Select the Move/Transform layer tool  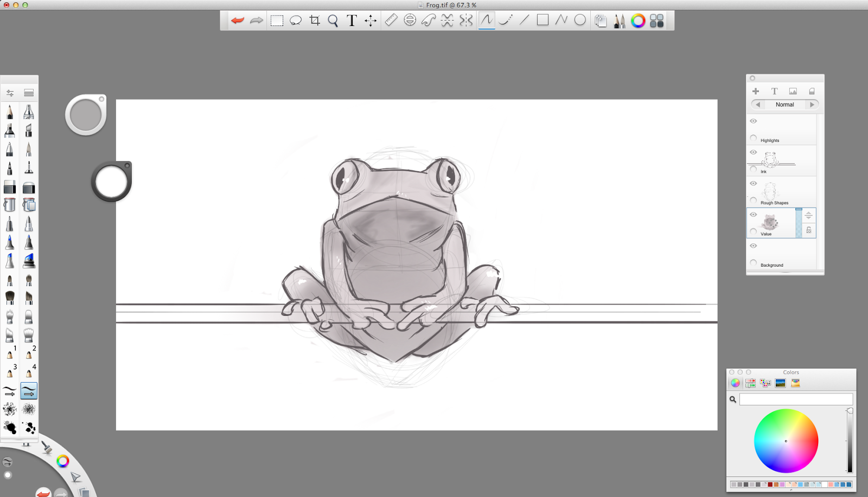click(x=371, y=21)
